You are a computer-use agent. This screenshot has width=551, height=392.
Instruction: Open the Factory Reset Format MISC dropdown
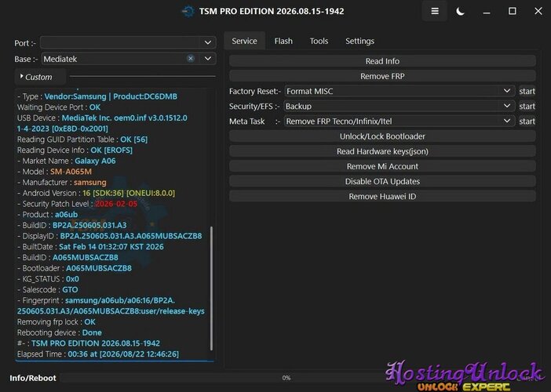[x=400, y=91]
